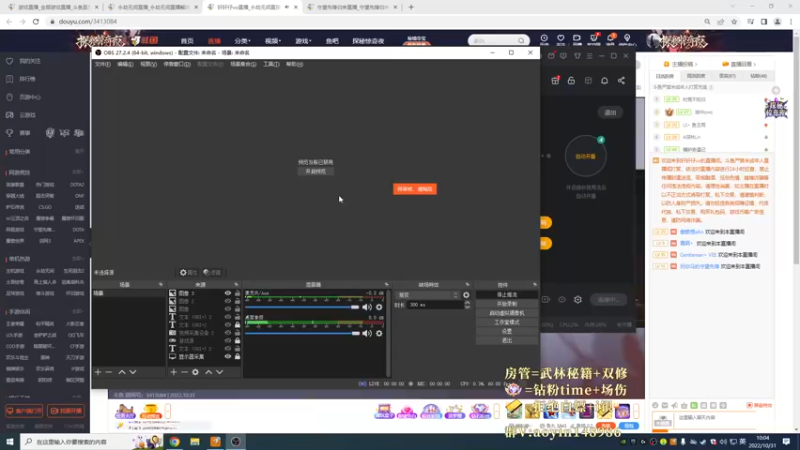
Task: Open the File menu in OBS
Action: [x=103, y=64]
